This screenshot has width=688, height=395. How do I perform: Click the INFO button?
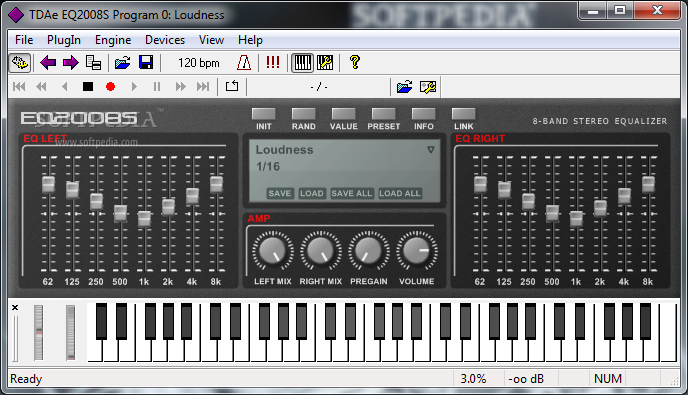click(423, 114)
